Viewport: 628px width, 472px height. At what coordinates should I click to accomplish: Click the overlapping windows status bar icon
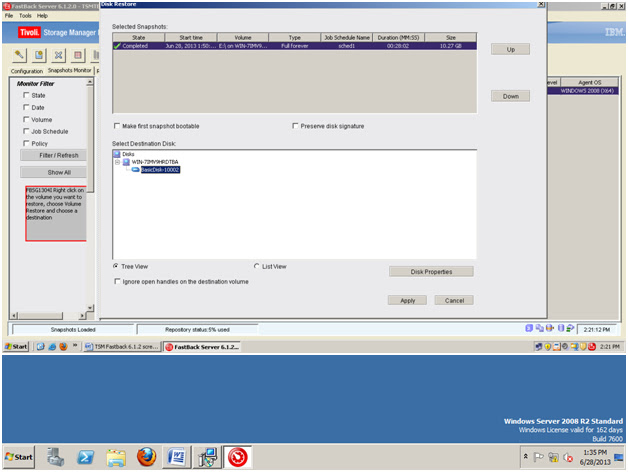539,328
